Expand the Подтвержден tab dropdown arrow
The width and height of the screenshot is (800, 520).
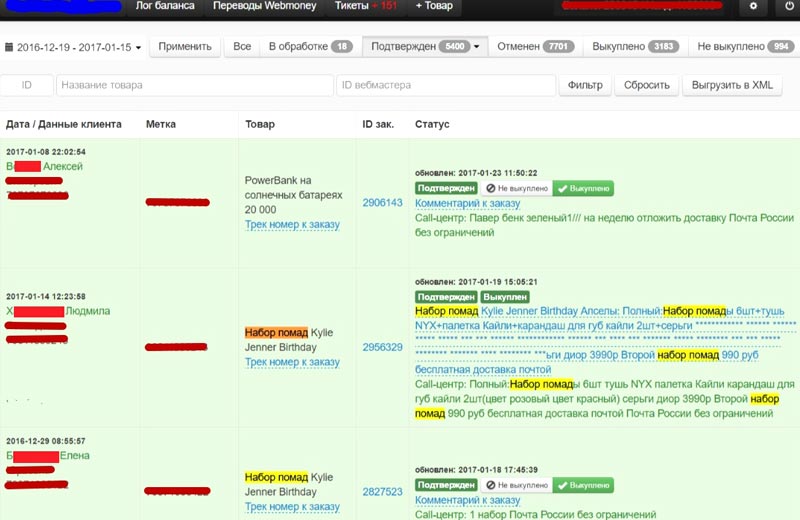(x=477, y=47)
